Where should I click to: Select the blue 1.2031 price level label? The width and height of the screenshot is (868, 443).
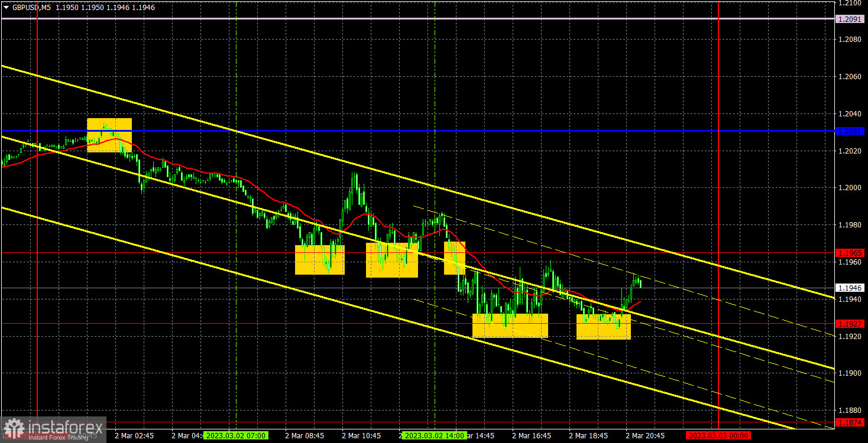[851, 131]
